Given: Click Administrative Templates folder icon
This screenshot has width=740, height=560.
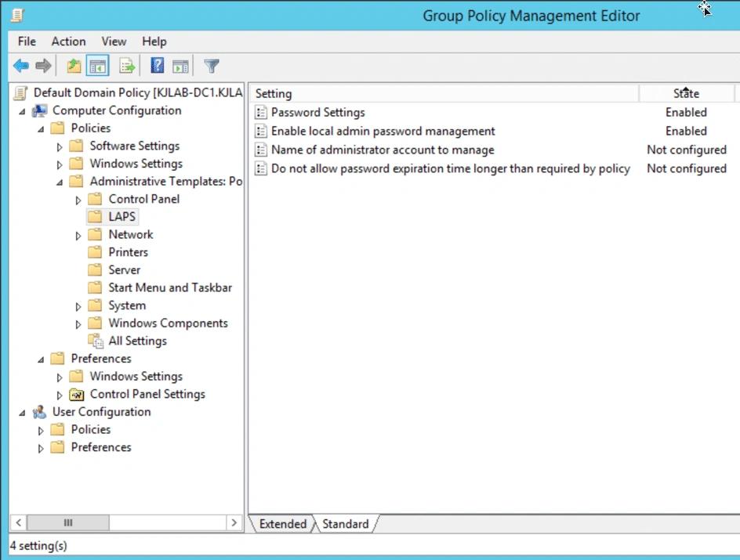Looking at the screenshot, I should [x=77, y=181].
